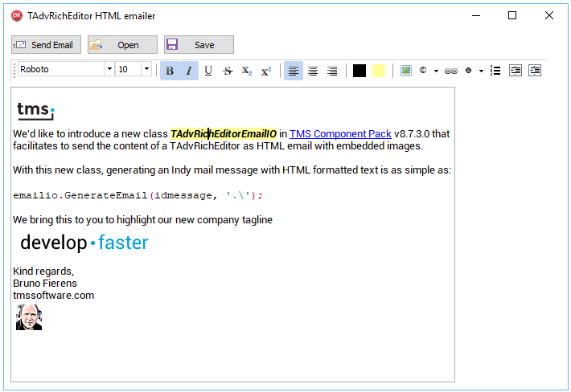This screenshot has width=571, height=392.
Task: Align text right
Action: pyautogui.click(x=332, y=71)
